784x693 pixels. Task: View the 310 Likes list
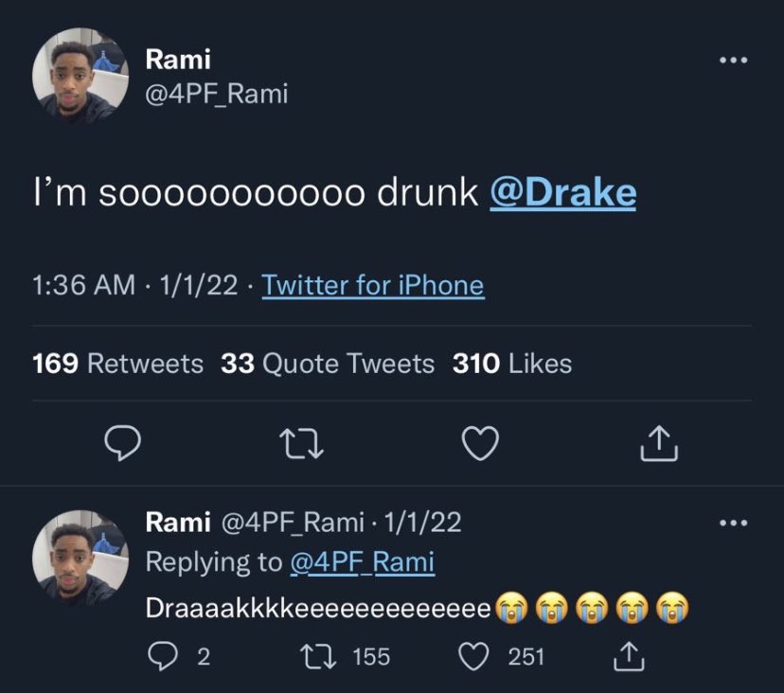512,363
